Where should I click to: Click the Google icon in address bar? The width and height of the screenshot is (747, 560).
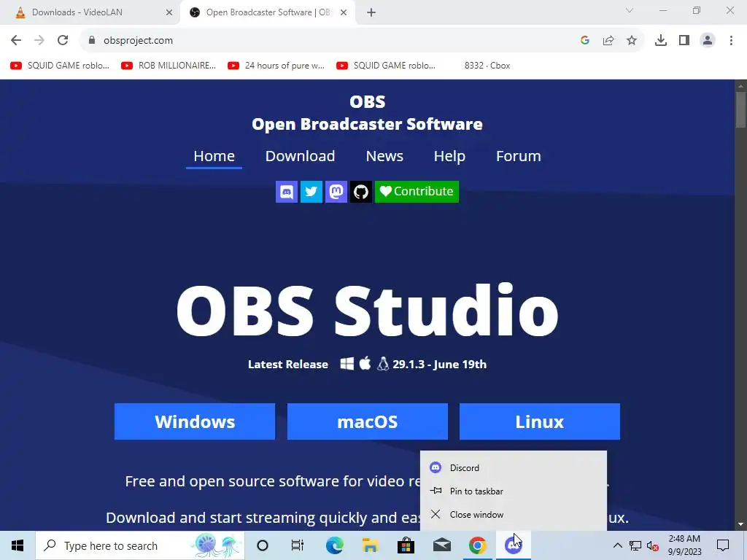pos(585,41)
